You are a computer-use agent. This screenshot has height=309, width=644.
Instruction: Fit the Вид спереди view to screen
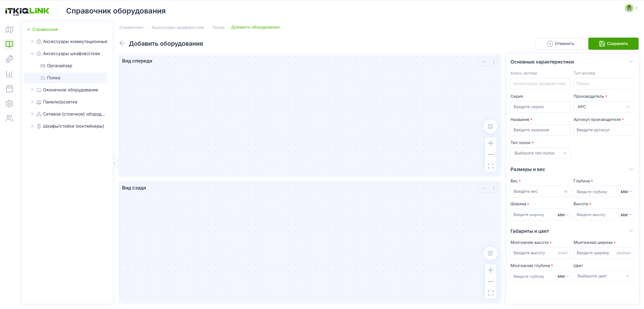[x=491, y=166]
